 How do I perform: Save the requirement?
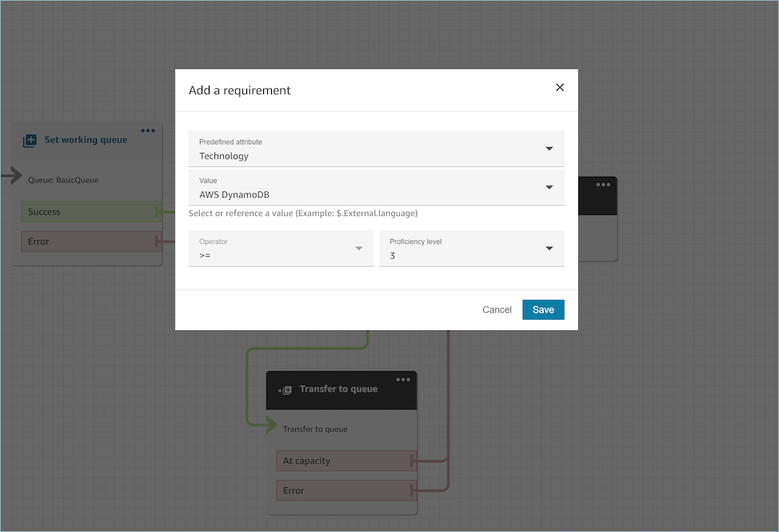(x=543, y=310)
